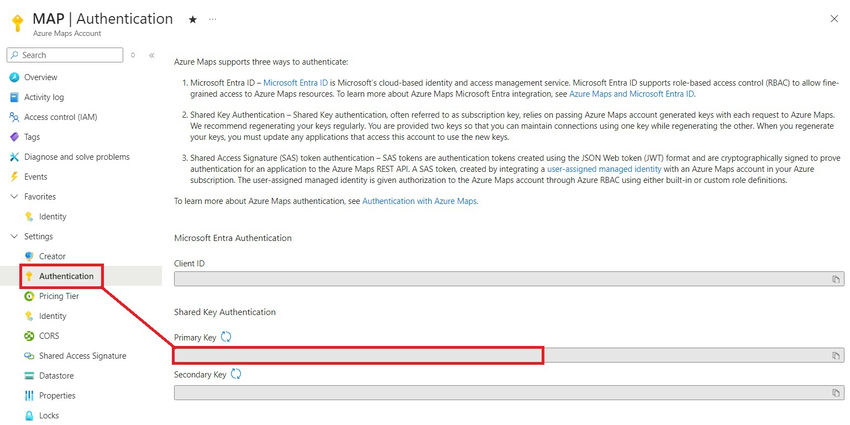Image resolution: width=850 pixels, height=425 pixels.
Task: Click the Datastore icon
Action: (x=29, y=376)
